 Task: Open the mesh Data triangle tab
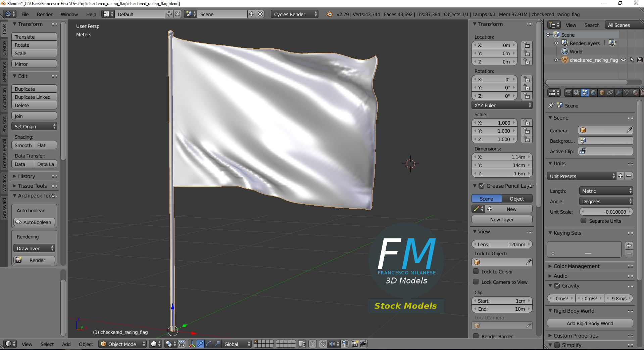pyautogui.click(x=627, y=93)
